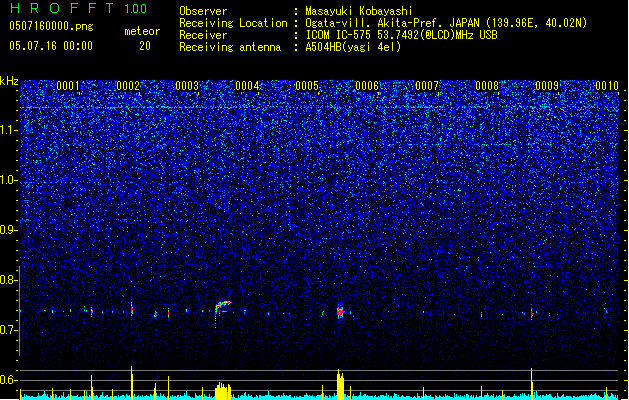Click observer name Masayuki Kobayashi
Screen dimensions: 629x400
pyautogui.click(x=359, y=11)
